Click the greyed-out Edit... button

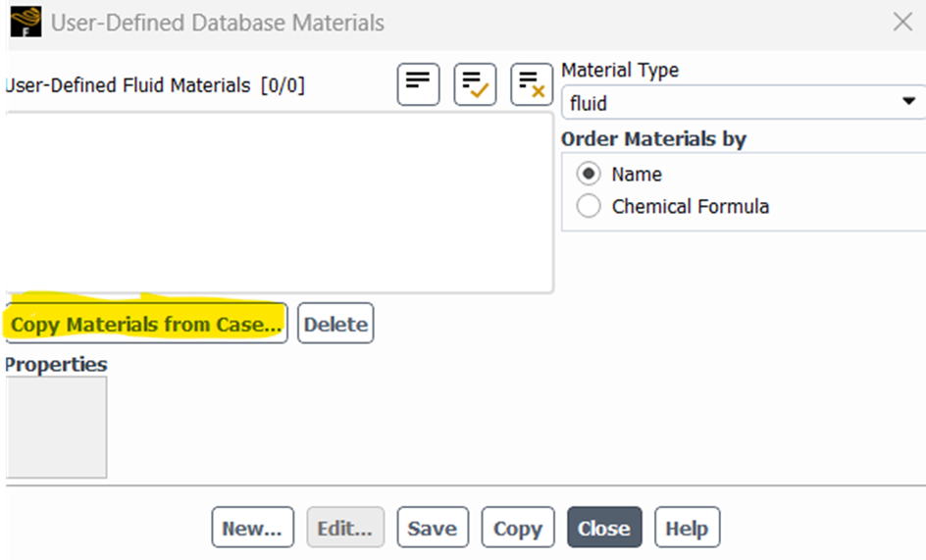[344, 529]
